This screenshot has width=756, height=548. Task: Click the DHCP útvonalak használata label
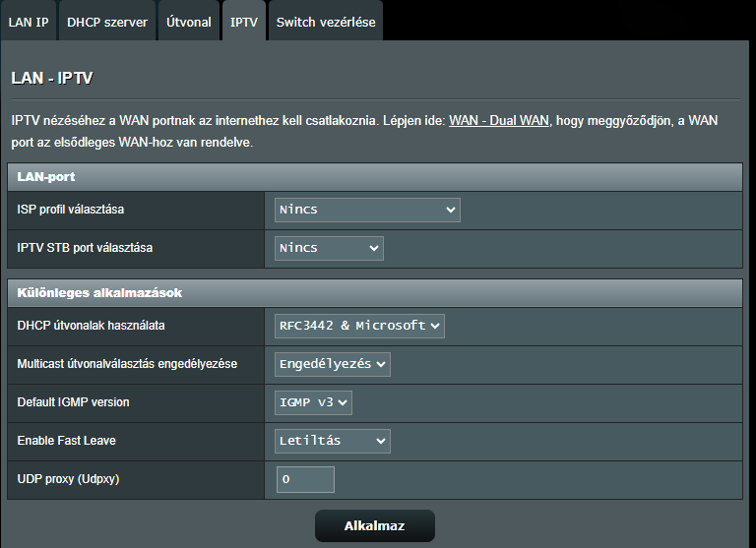point(92,326)
